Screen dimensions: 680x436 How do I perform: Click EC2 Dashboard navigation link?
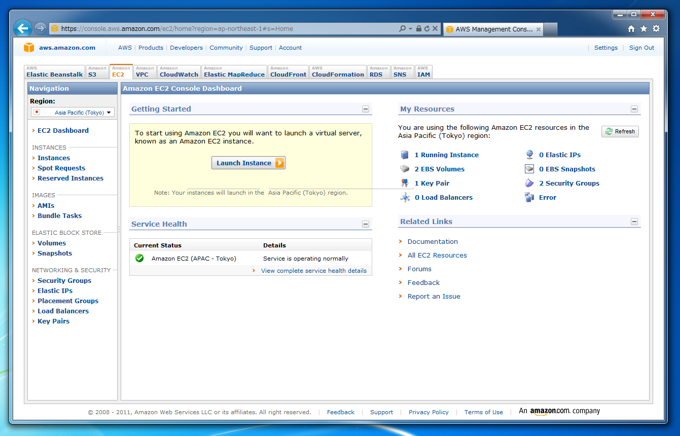[63, 131]
